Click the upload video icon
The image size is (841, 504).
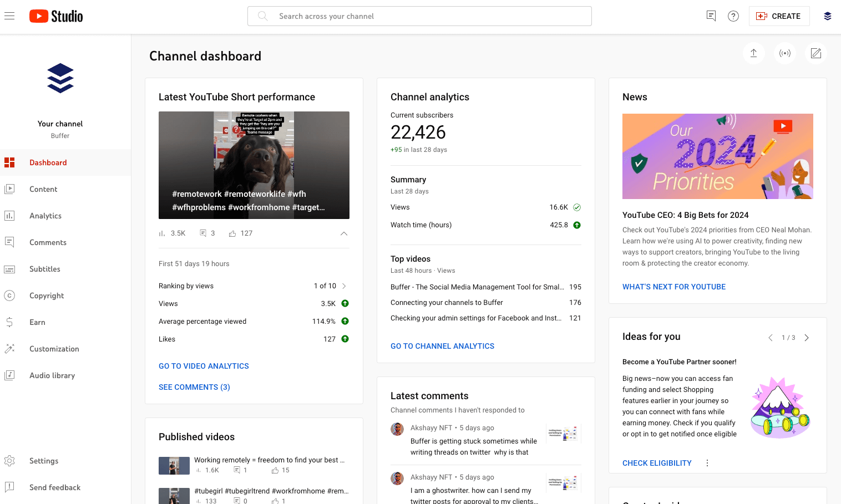click(x=753, y=53)
